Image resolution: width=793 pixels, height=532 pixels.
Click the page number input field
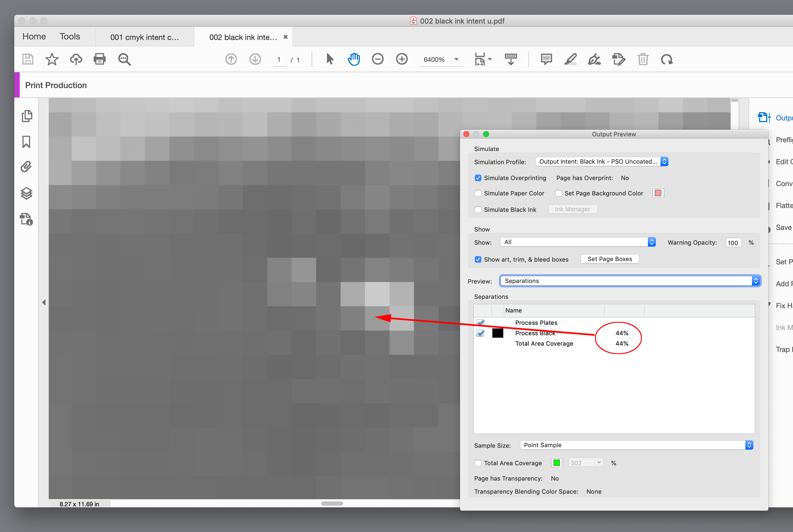point(279,59)
